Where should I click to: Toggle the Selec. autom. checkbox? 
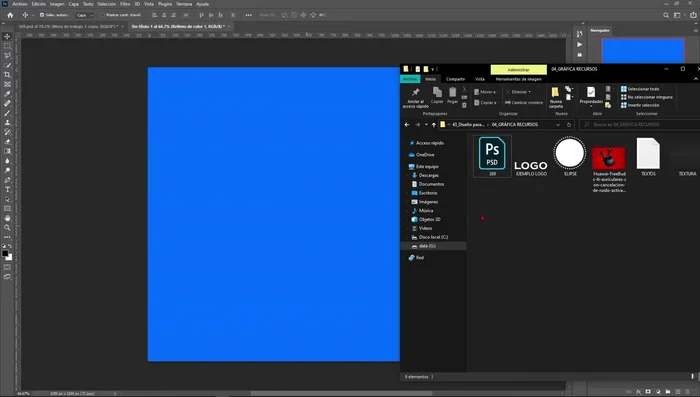[42, 15]
